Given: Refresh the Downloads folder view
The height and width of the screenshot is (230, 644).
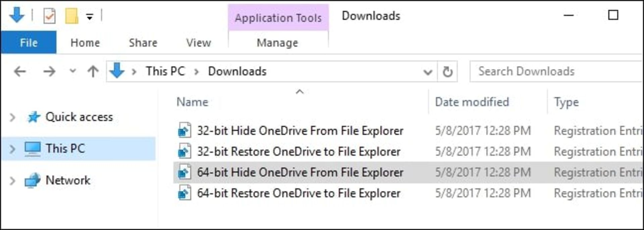Looking at the screenshot, I should coord(447,72).
